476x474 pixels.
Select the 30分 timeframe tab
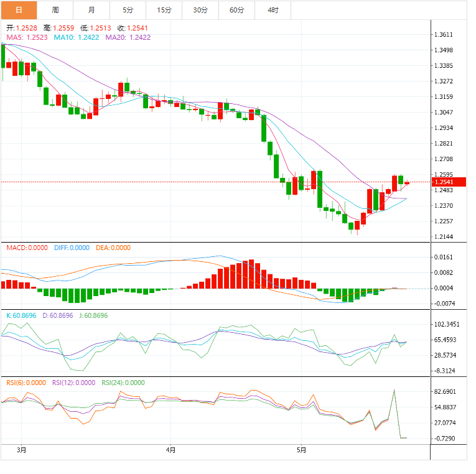pos(200,10)
